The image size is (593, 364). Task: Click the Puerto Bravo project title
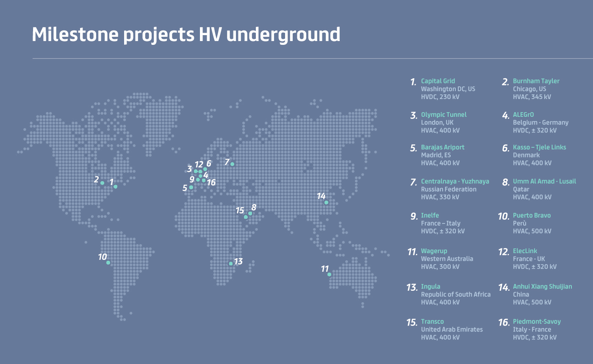(532, 215)
